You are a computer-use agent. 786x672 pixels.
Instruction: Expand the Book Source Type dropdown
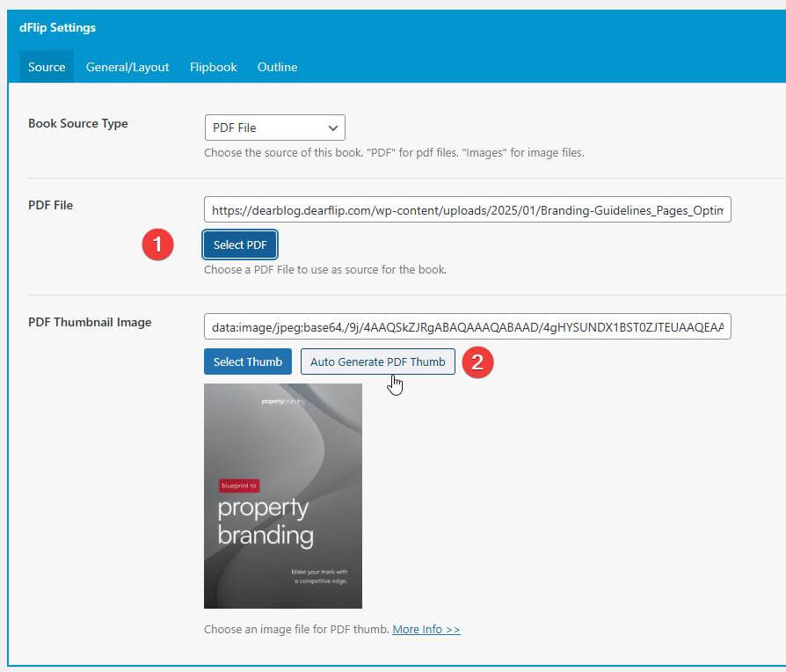pyautogui.click(x=274, y=128)
